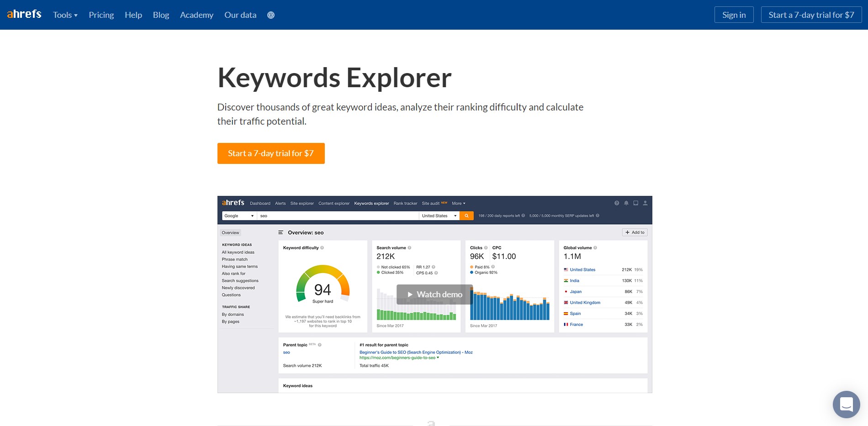Viewport: 868px width, 426px height.
Task: Play the Watch demo video
Action: [434, 295]
